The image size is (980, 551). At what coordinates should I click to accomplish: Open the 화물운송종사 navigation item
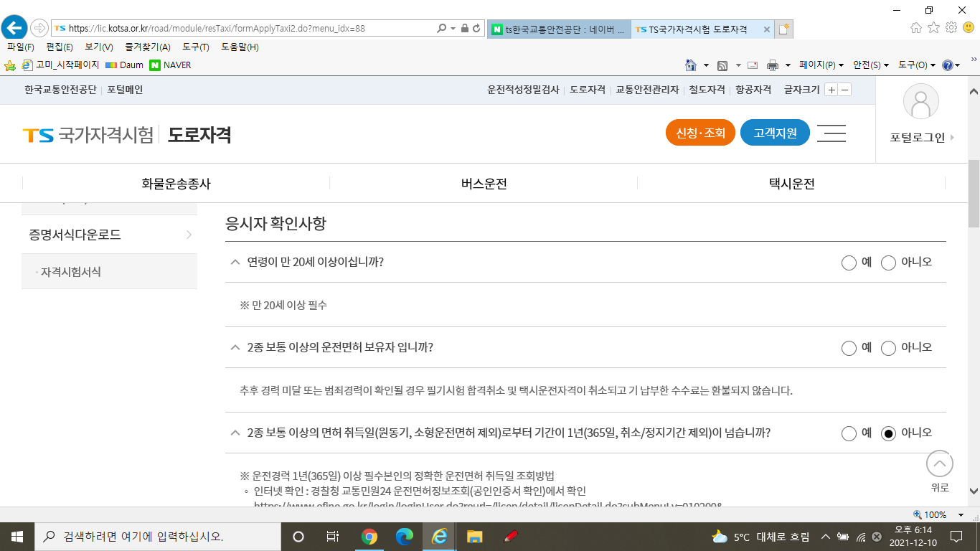click(176, 184)
